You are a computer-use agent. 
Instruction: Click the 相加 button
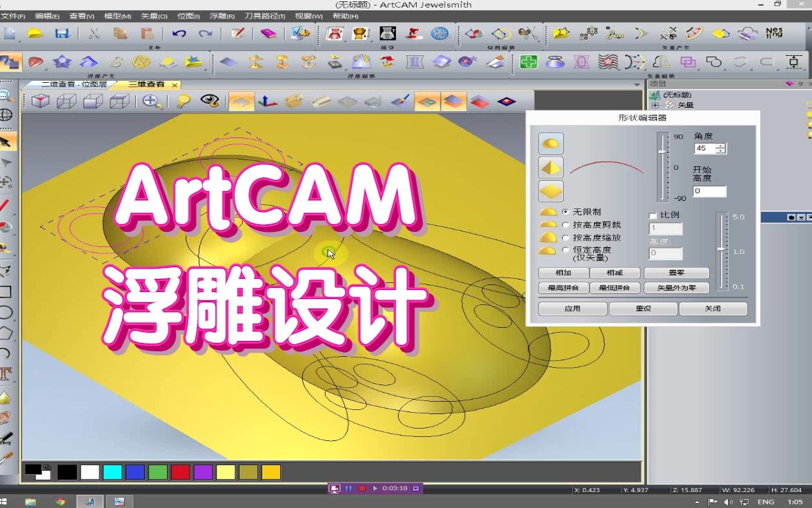pyautogui.click(x=563, y=273)
